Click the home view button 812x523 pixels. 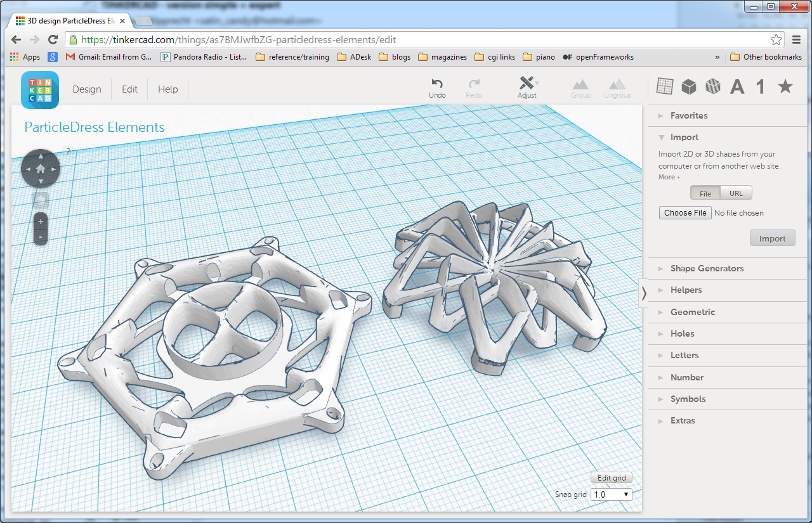41,169
